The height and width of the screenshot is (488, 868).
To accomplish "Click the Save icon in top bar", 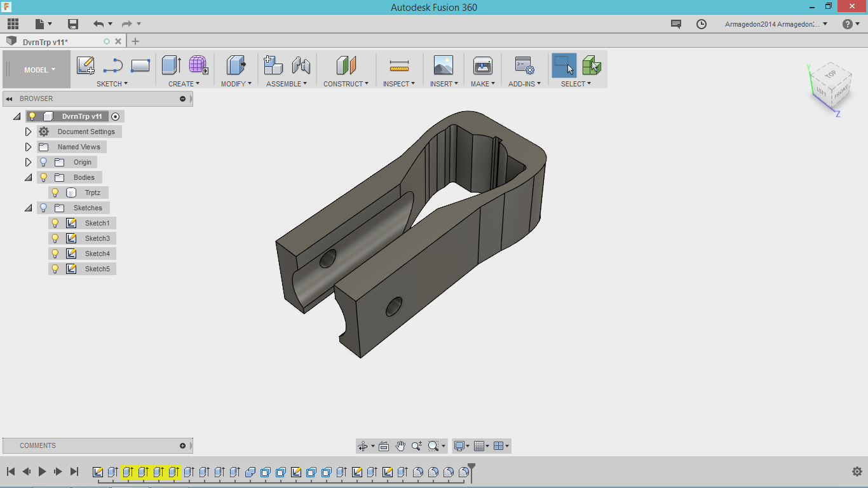I will click(x=73, y=24).
